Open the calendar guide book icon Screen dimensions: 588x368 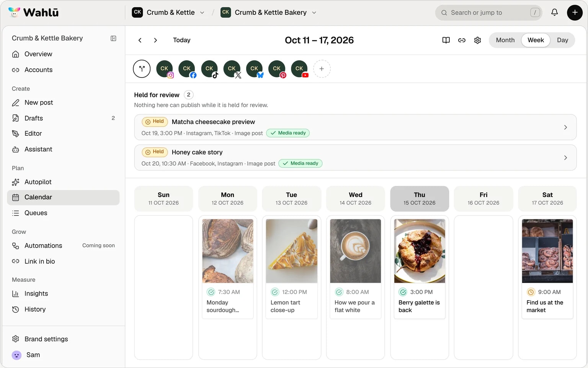point(446,40)
